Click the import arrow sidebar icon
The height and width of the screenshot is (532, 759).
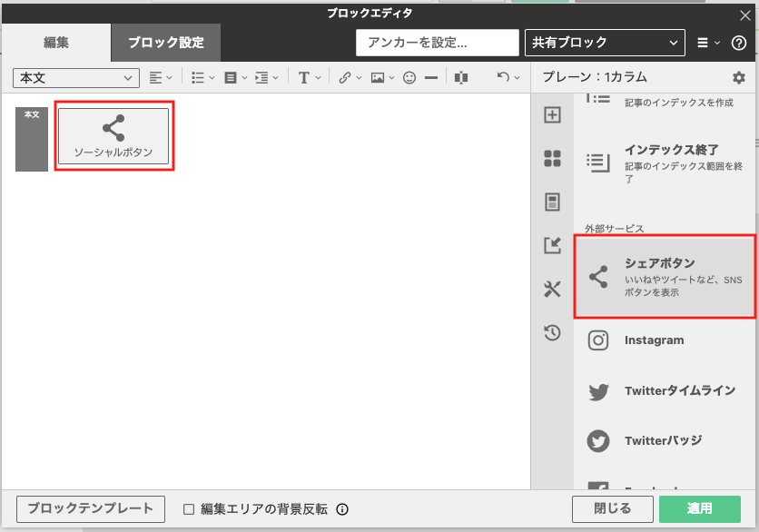(x=552, y=245)
